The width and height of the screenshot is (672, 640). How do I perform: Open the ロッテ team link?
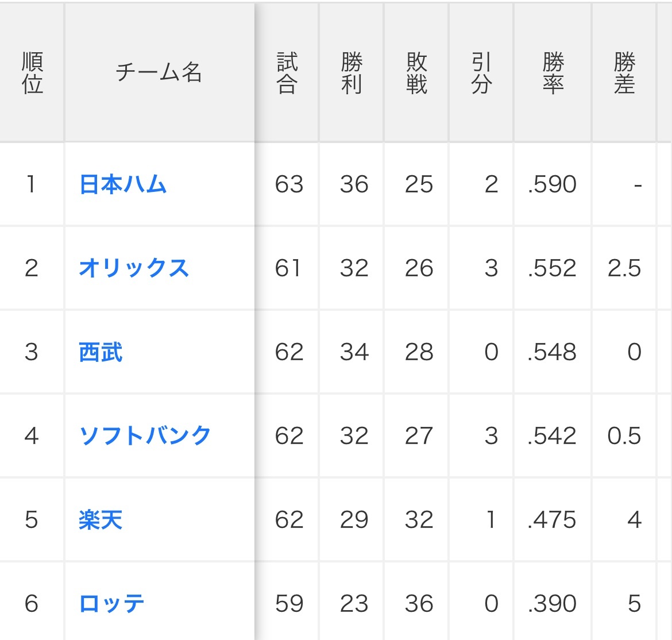coord(112,604)
